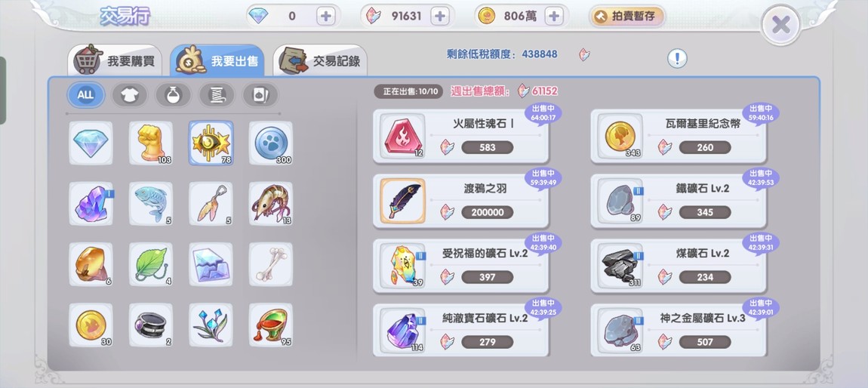Filter items by the potion flask icon
Screen dimensions: 868x388
[174, 95]
